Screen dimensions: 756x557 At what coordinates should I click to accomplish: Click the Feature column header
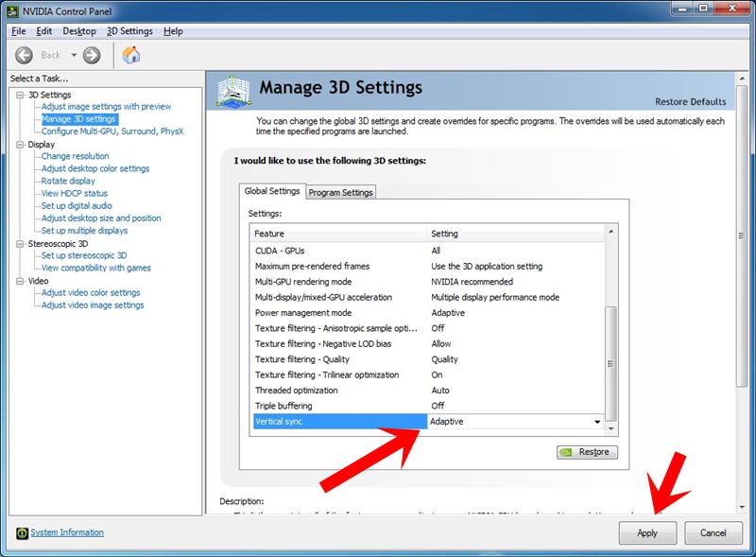338,234
